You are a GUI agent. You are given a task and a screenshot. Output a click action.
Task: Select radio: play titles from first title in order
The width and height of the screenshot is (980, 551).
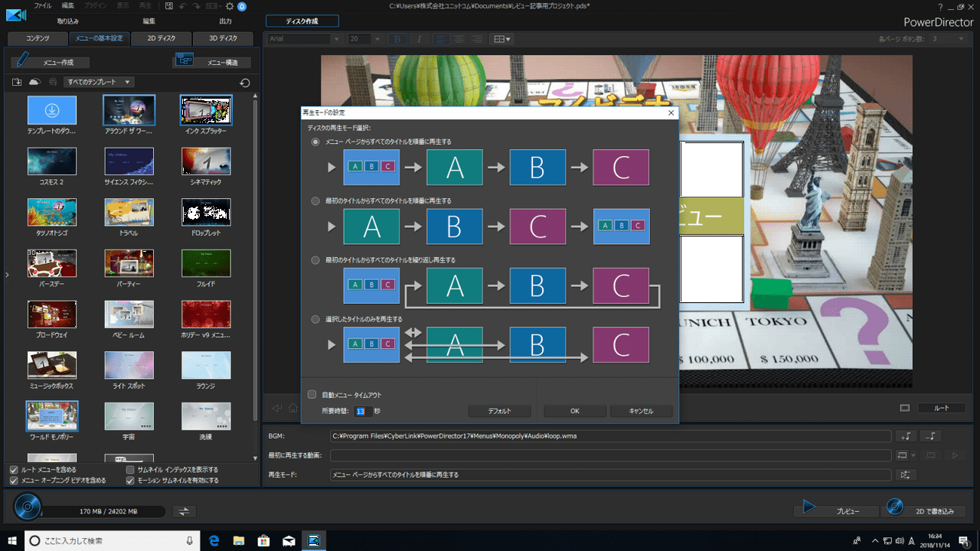click(x=315, y=201)
